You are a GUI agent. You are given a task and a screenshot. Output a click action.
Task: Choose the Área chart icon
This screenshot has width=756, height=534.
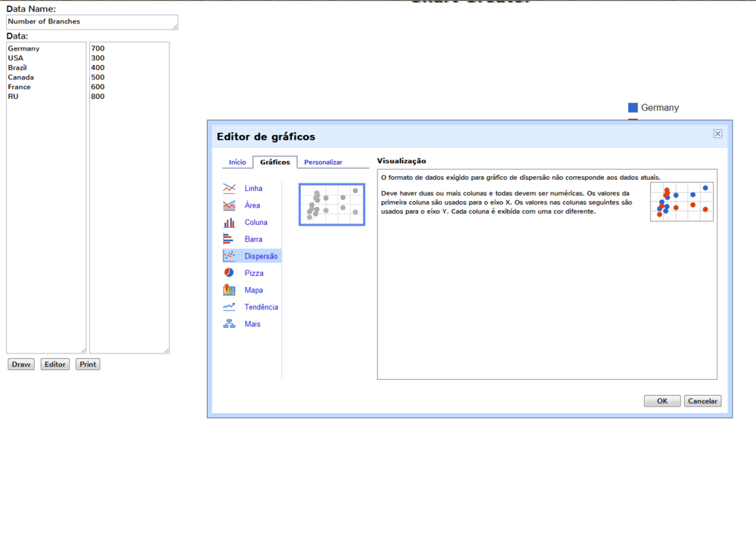tap(229, 205)
